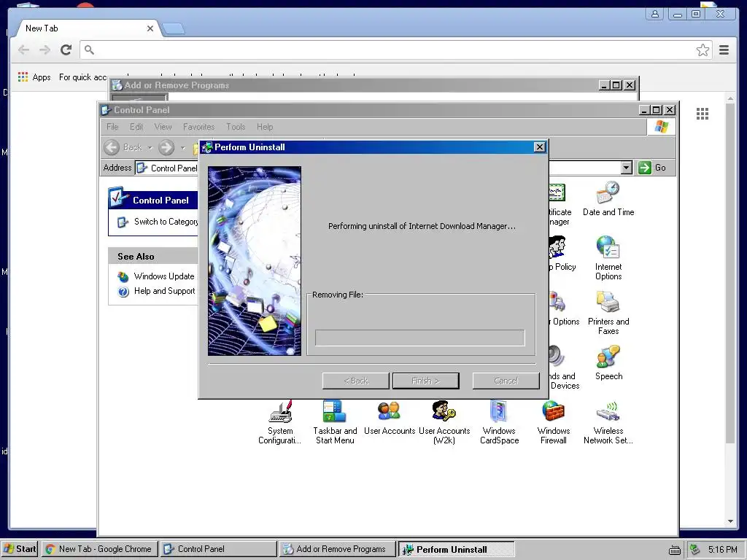Switch to Add or Remove Programs taskbar item
The image size is (747, 560).
click(337, 549)
